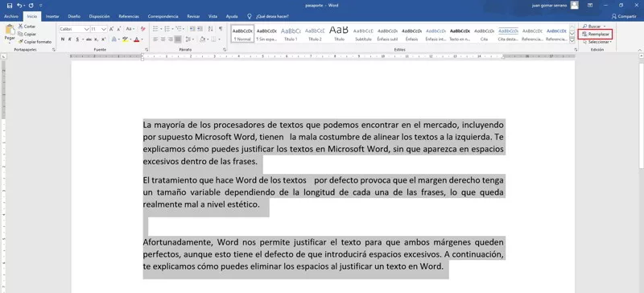Undo the last action

click(19, 6)
